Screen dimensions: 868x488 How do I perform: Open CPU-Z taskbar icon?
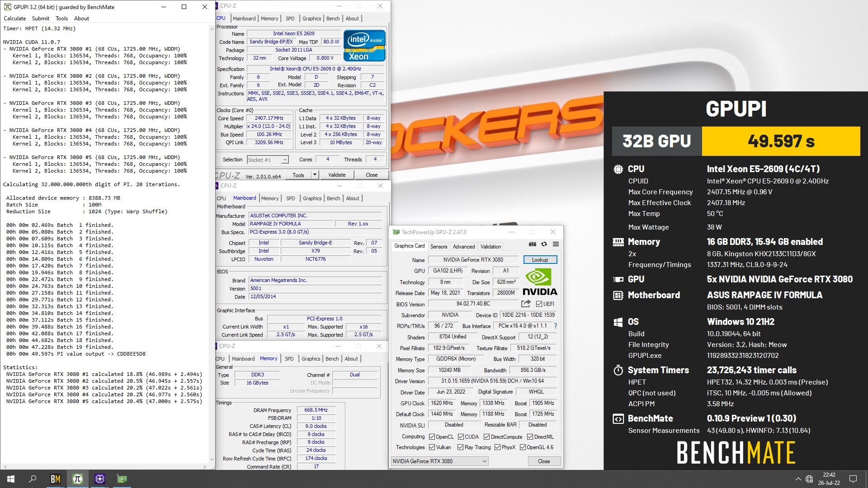(99, 479)
